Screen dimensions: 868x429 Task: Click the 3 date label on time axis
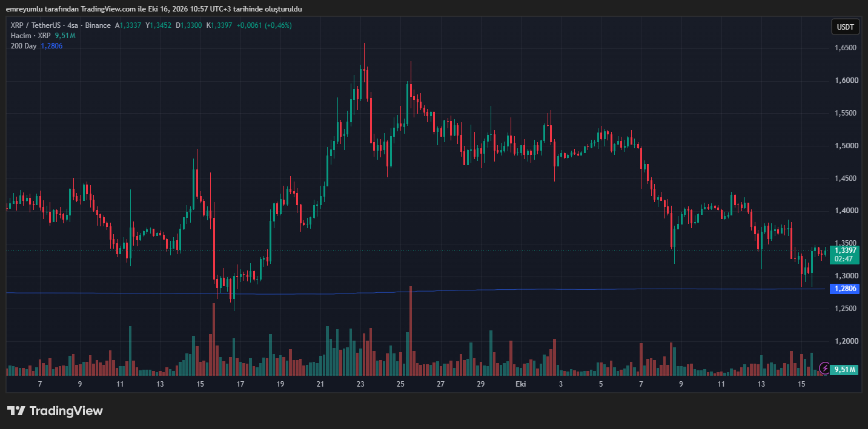561,384
